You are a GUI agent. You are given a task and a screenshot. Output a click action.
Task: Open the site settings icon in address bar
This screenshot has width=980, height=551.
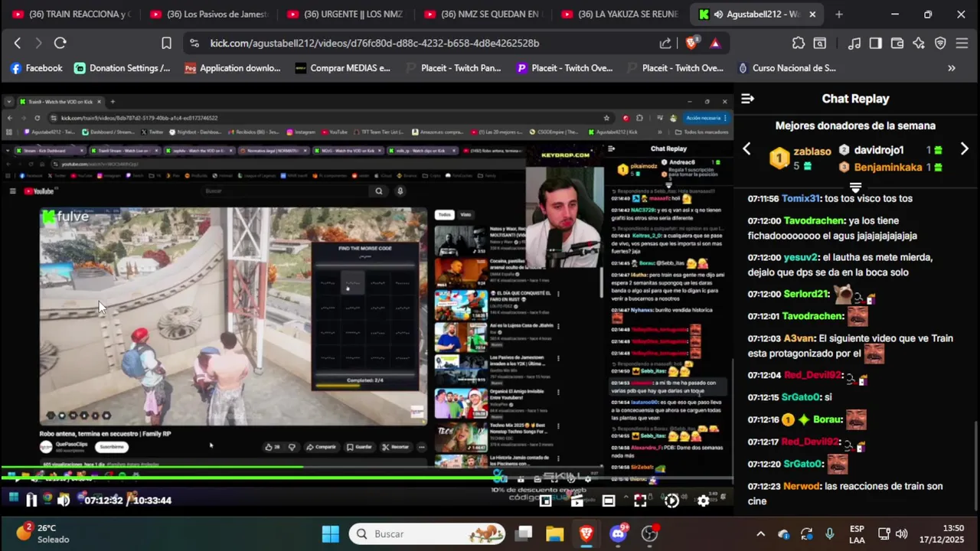coord(194,44)
